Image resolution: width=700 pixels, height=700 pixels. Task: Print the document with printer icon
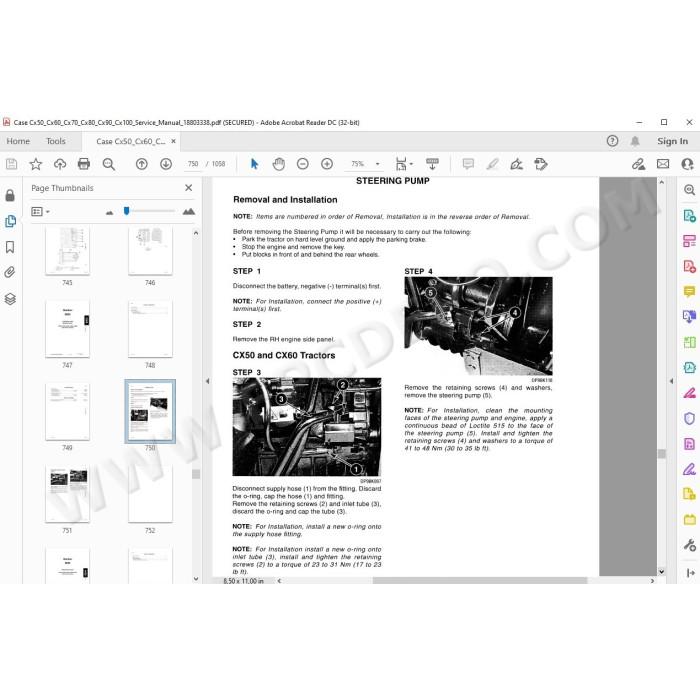pos(84,164)
